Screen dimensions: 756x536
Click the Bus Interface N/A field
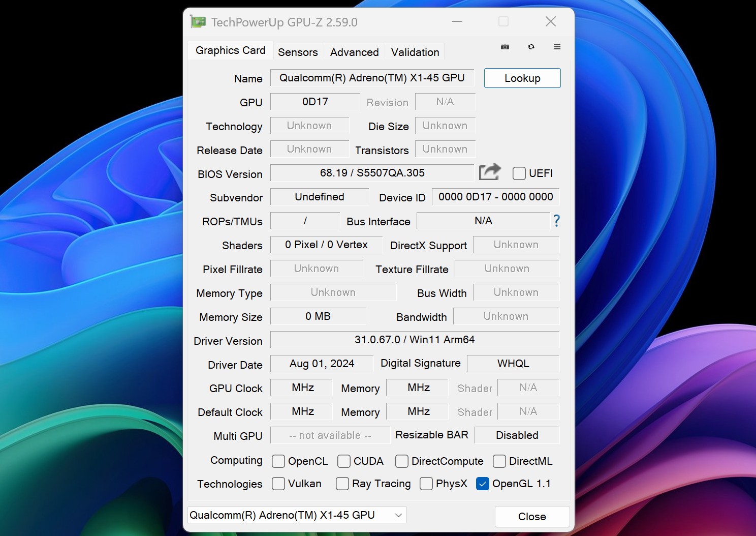tap(483, 221)
